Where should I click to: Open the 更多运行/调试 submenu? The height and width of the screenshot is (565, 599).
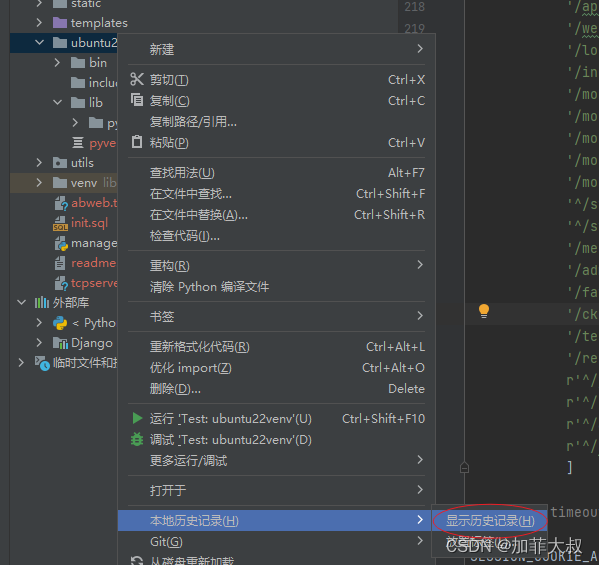pyautogui.click(x=277, y=461)
